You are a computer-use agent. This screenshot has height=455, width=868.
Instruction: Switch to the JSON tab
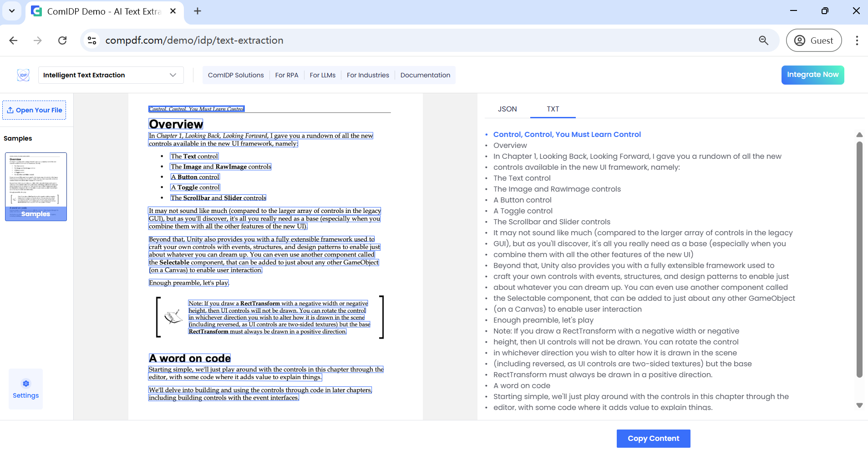[507, 109]
